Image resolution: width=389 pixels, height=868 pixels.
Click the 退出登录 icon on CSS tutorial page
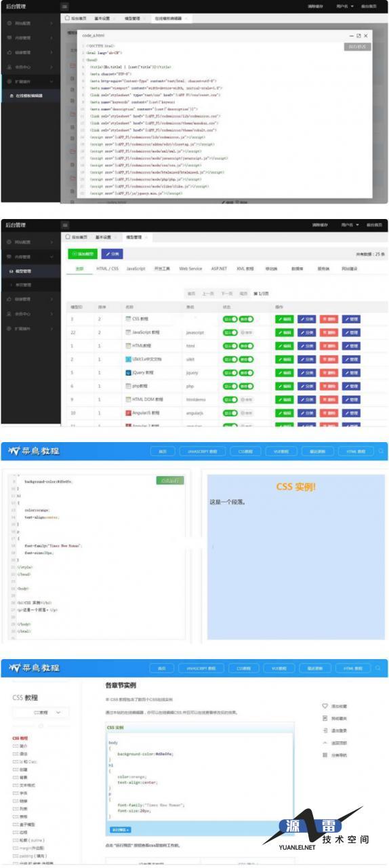click(325, 730)
